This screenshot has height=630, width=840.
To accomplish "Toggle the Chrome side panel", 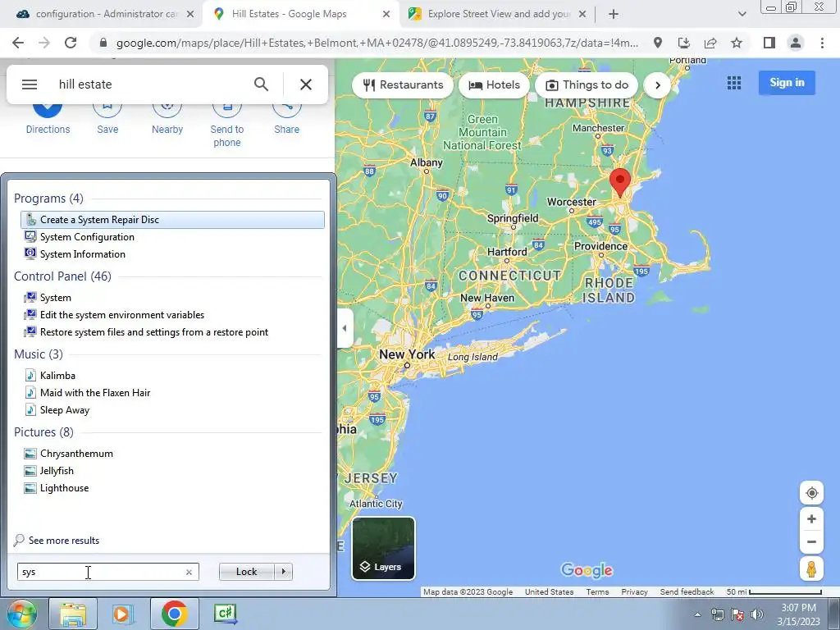I will pyautogui.click(x=769, y=43).
